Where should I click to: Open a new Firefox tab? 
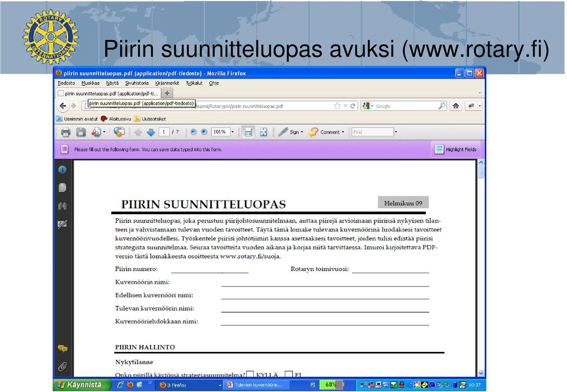pos(167,93)
